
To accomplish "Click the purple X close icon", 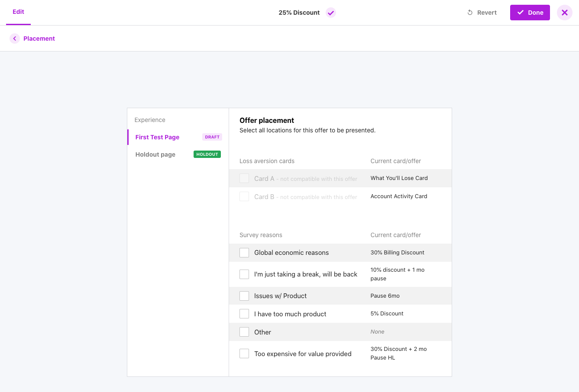I will [x=564, y=13].
